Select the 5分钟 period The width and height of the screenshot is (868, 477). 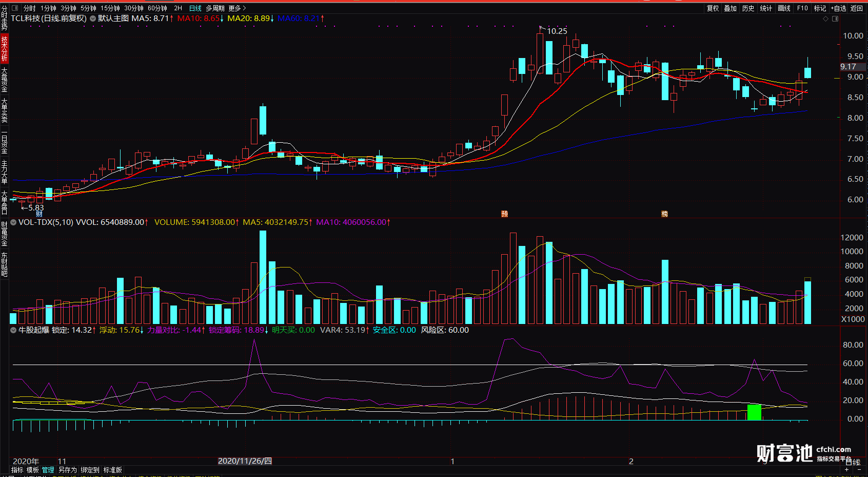coord(88,8)
